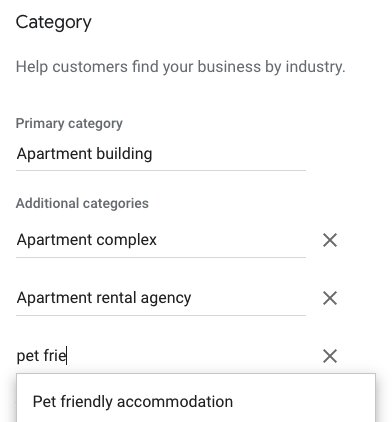
Task: Clear the 'pet frie' category entry
Action: [x=330, y=356]
